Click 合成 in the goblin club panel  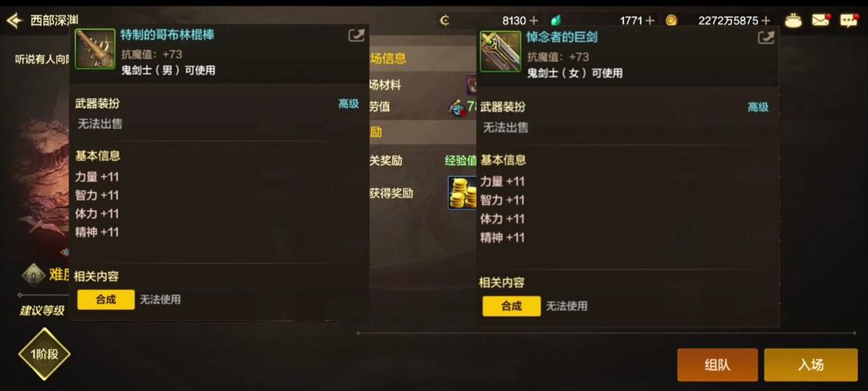(105, 300)
